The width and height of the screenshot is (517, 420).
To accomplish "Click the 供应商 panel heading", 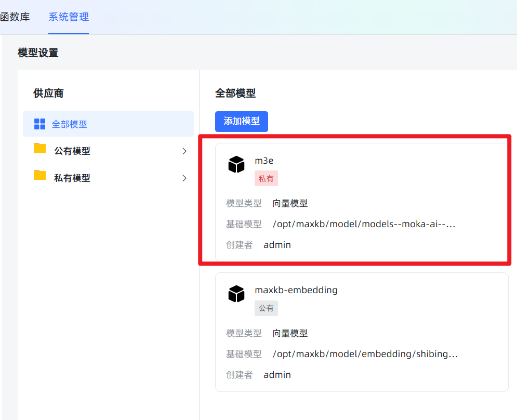I will [48, 94].
